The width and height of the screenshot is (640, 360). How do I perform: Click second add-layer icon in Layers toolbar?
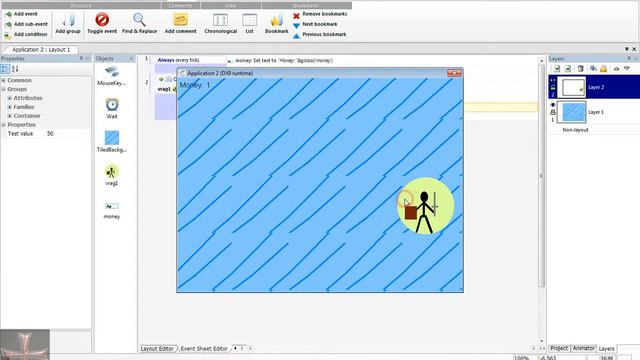[x=568, y=69]
